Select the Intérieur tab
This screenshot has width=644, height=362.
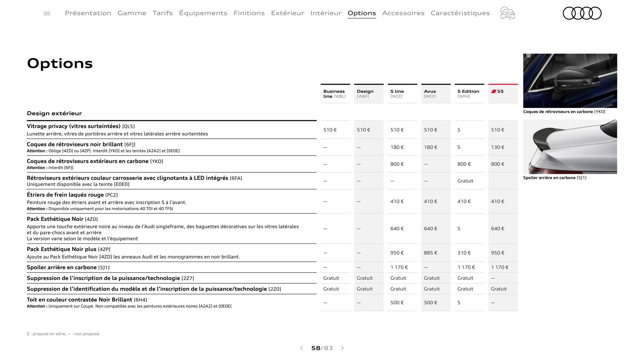tap(326, 13)
